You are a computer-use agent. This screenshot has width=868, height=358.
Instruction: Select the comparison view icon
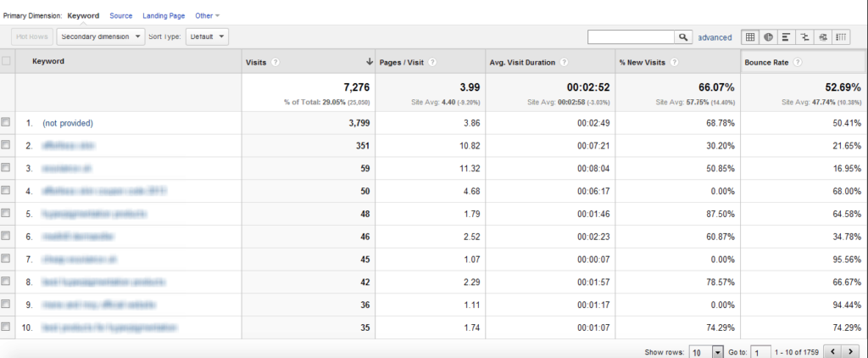pos(804,37)
